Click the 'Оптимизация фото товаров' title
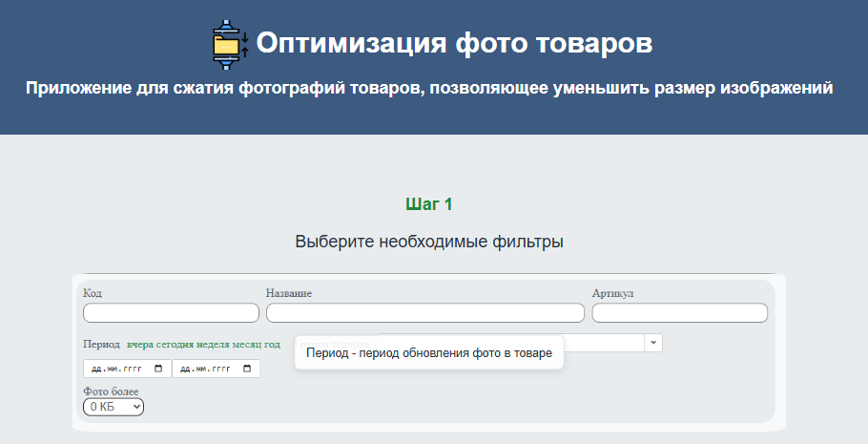This screenshot has width=868, height=444. tap(454, 43)
